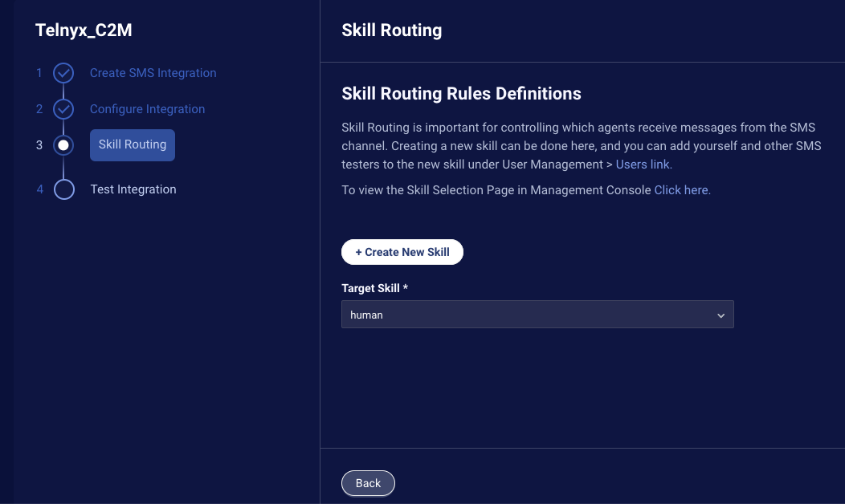The height and width of the screenshot is (504, 845).
Task: Click the Telnyx_C2M integration title
Action: [84, 30]
